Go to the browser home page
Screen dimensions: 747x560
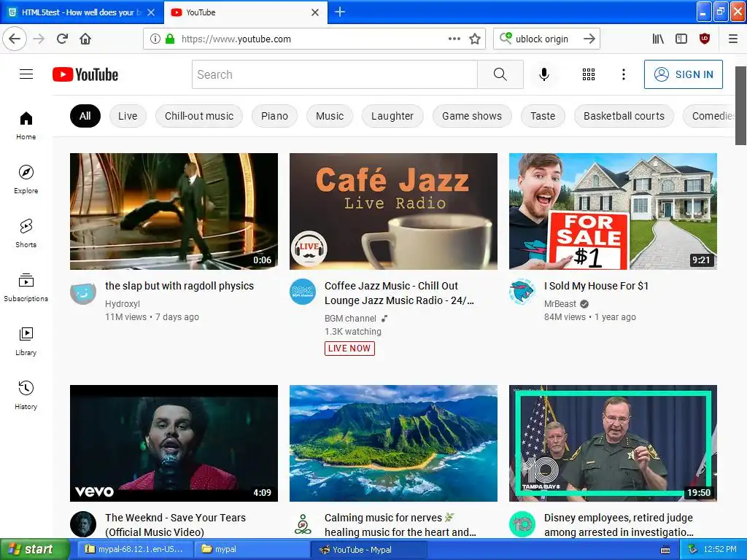click(85, 39)
